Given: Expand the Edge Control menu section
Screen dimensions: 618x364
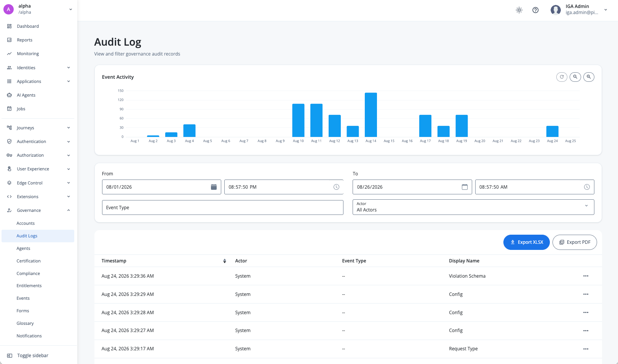Looking at the screenshot, I should click(38, 183).
